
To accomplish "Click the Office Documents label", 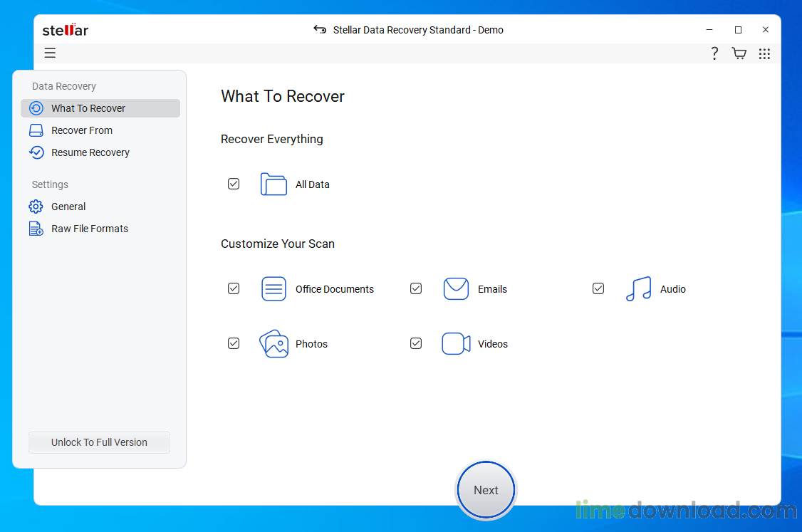I will coord(335,289).
